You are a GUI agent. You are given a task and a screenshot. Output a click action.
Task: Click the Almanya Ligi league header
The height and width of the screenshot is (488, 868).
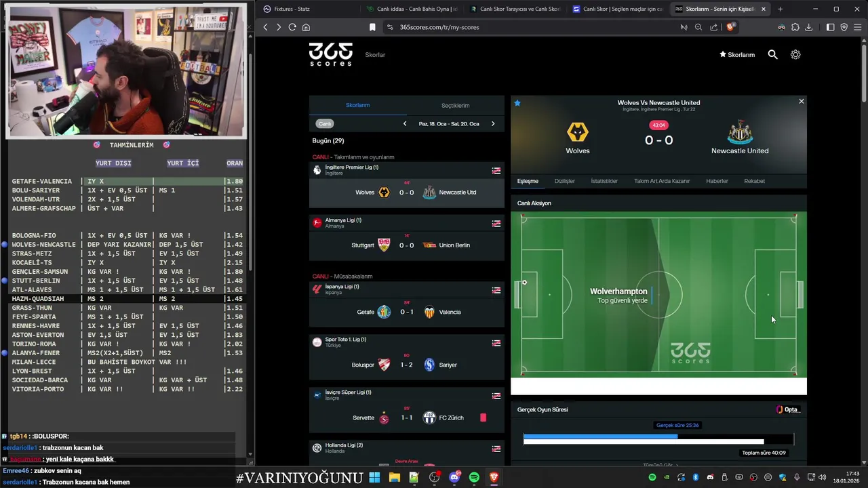coord(407,223)
